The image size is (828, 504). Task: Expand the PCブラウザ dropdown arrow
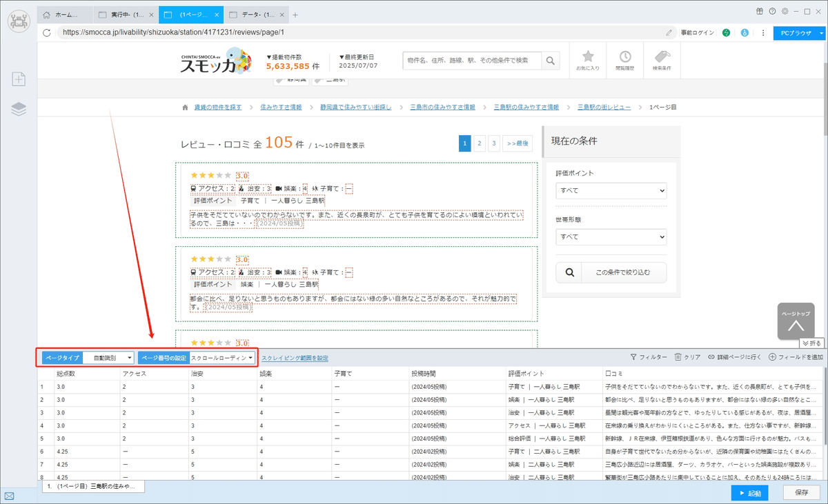821,32
